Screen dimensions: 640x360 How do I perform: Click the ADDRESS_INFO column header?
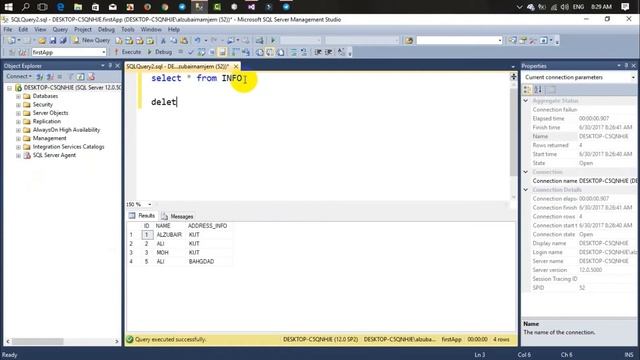pyautogui.click(x=207, y=226)
